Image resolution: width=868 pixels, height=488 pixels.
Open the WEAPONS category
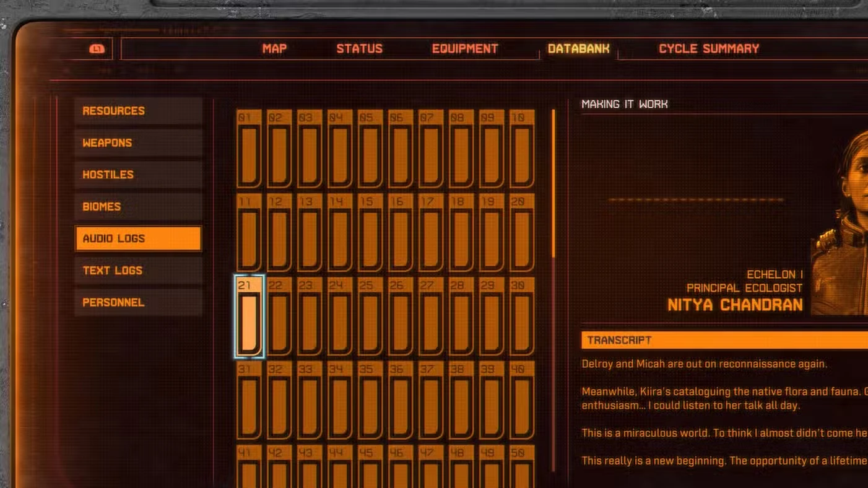(x=139, y=143)
